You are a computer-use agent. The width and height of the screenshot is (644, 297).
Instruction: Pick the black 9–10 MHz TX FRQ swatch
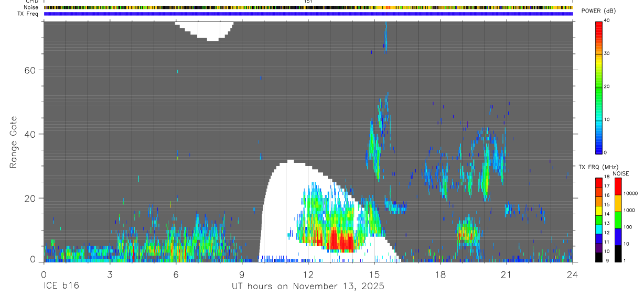coord(598,257)
